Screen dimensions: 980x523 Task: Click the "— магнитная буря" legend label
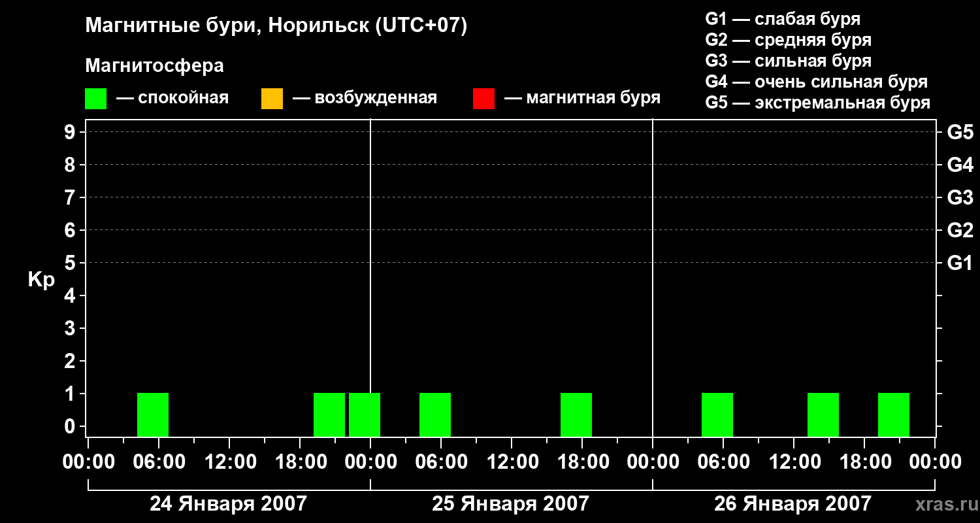[582, 98]
